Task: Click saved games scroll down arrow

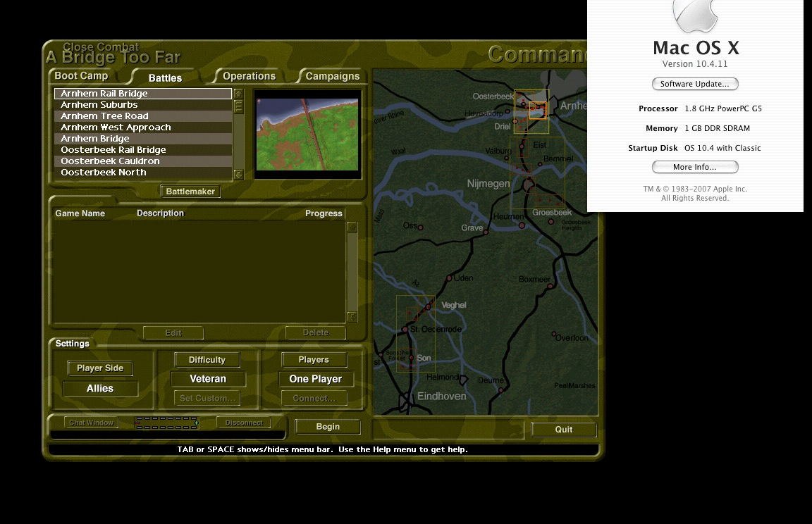Action: pyautogui.click(x=352, y=317)
